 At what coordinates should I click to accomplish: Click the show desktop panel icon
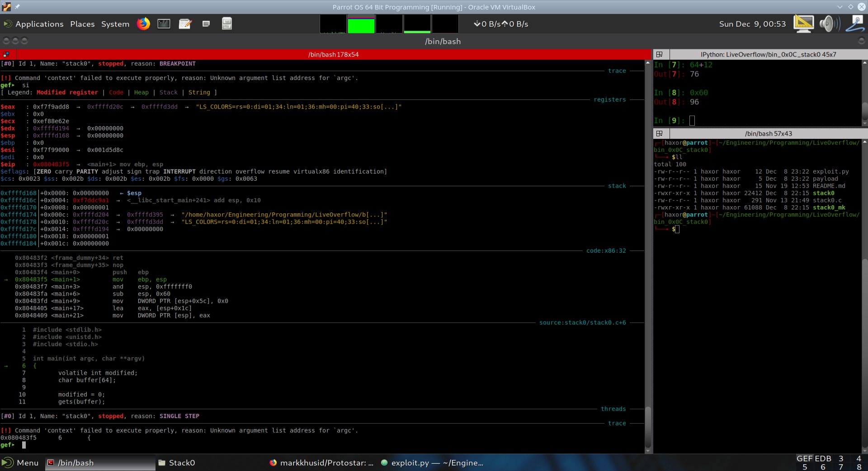pos(206,24)
